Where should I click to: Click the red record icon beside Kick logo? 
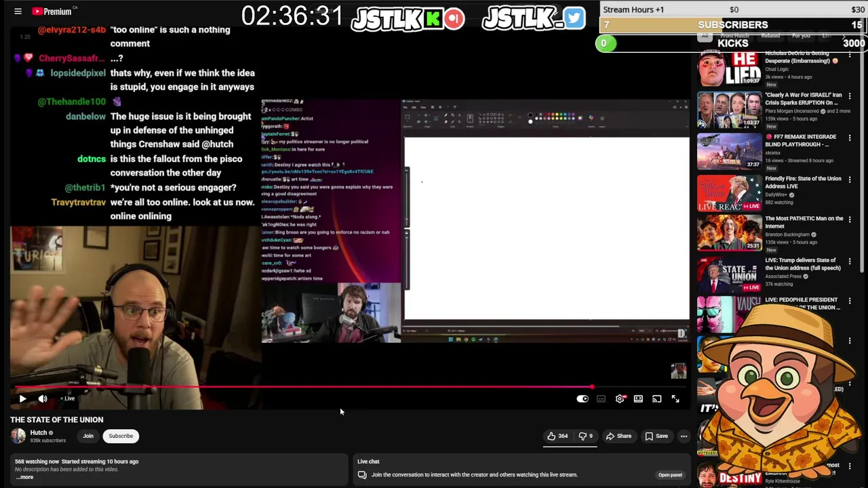click(x=454, y=18)
